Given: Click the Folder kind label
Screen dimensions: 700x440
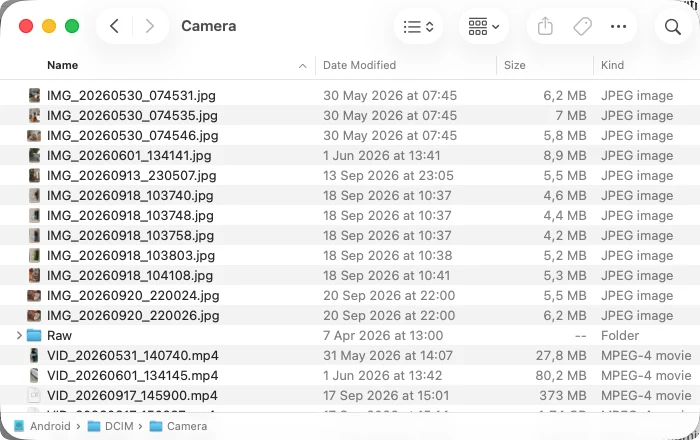Looking at the screenshot, I should [x=620, y=336].
